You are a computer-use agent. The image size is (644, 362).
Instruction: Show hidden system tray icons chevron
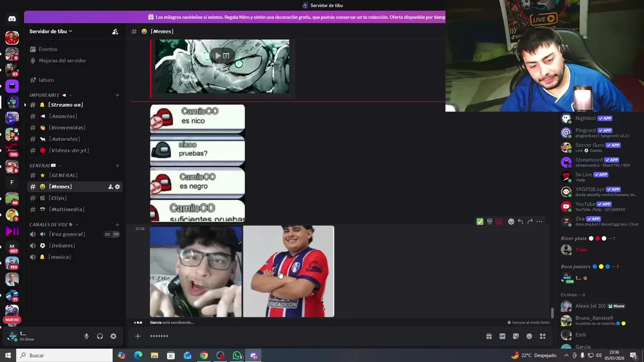(567, 355)
